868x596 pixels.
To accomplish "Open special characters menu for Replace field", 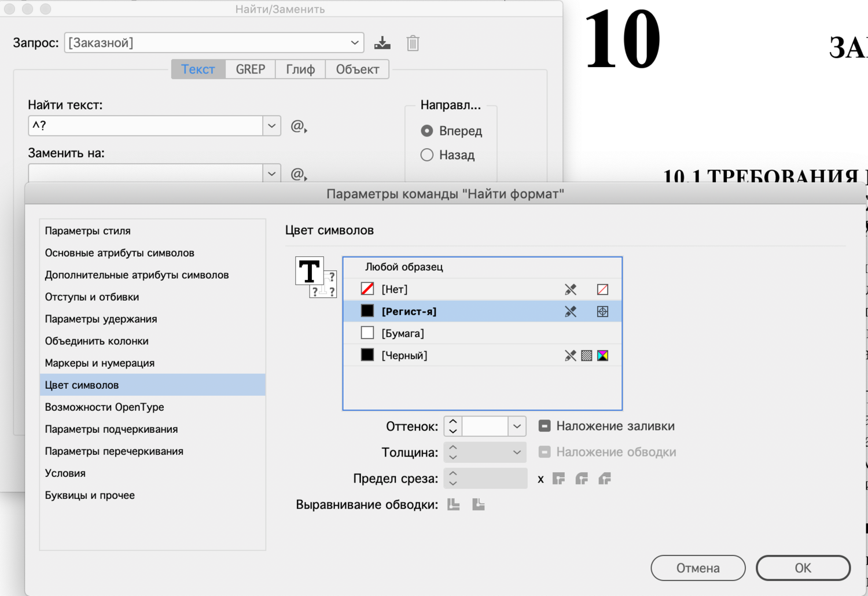I will click(299, 174).
